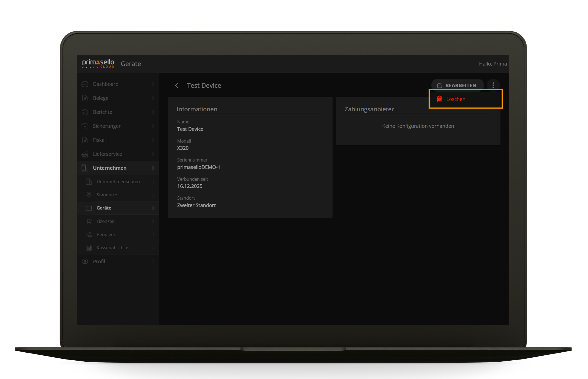Collapse the Unternehmen section chevron

(153, 168)
